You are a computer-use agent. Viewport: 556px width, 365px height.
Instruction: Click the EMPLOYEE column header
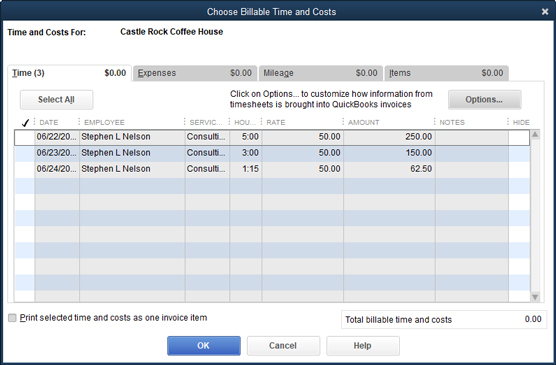coord(104,123)
